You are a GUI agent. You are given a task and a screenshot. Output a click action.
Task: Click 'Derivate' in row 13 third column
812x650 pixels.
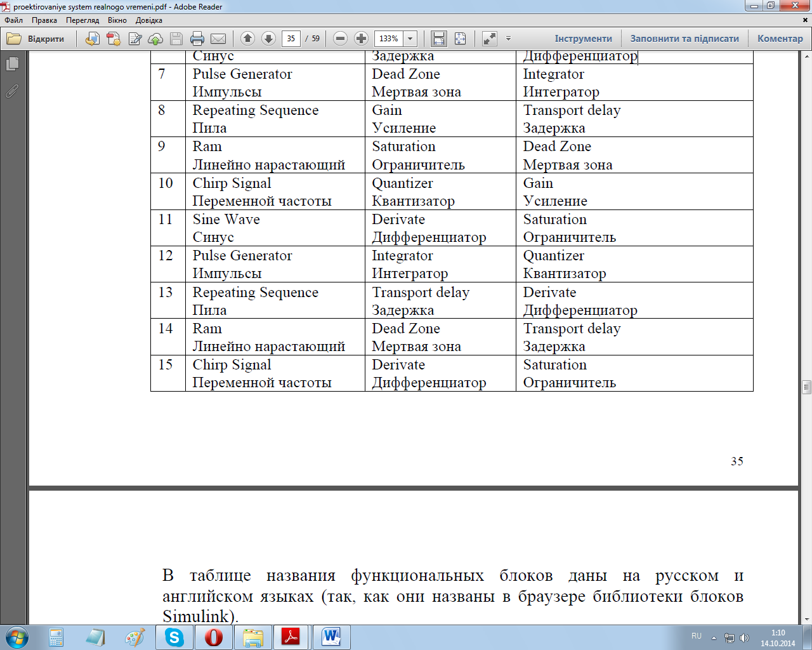(x=549, y=292)
